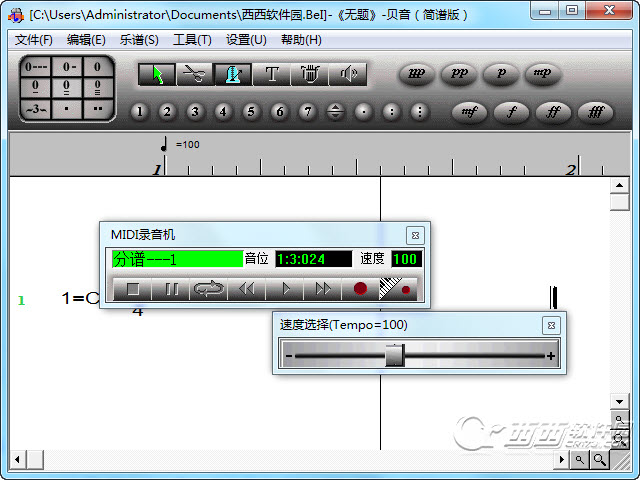Close the 速度选择 tempo panel
Image resolution: width=640 pixels, height=480 pixels.
[x=550, y=325]
